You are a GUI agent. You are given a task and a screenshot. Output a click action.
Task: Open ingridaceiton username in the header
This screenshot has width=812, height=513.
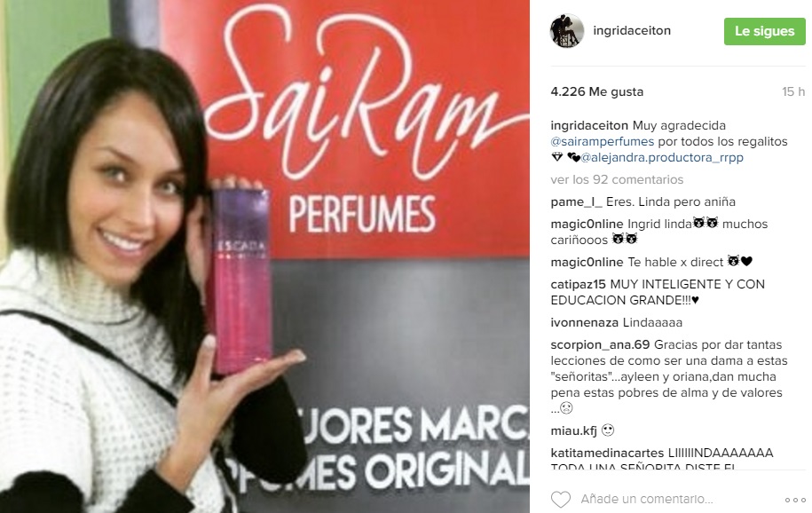(x=632, y=30)
